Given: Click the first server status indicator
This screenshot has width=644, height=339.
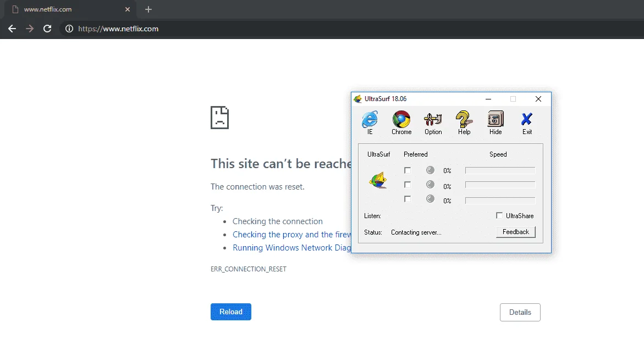Looking at the screenshot, I should point(430,170).
